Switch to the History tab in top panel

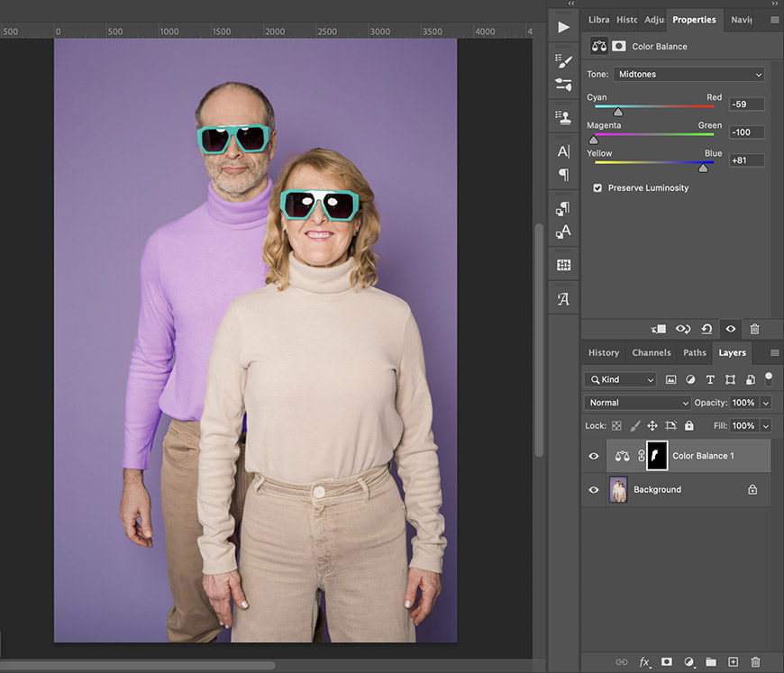[626, 20]
